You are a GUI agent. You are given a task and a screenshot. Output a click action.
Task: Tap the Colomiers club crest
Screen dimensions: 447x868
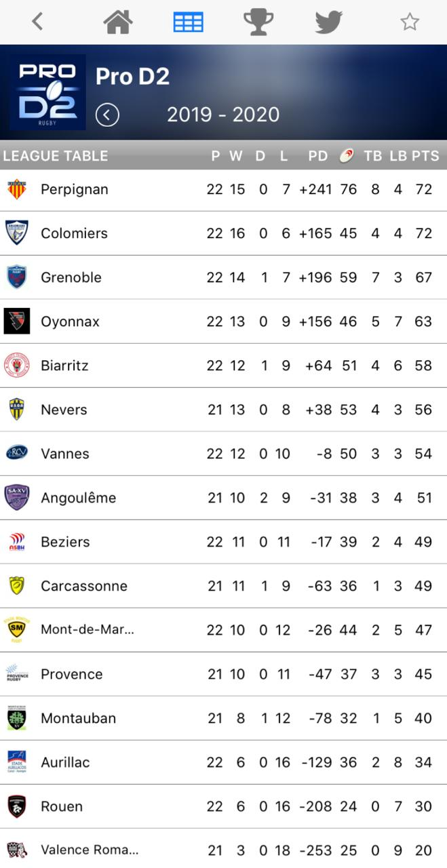[x=16, y=233]
